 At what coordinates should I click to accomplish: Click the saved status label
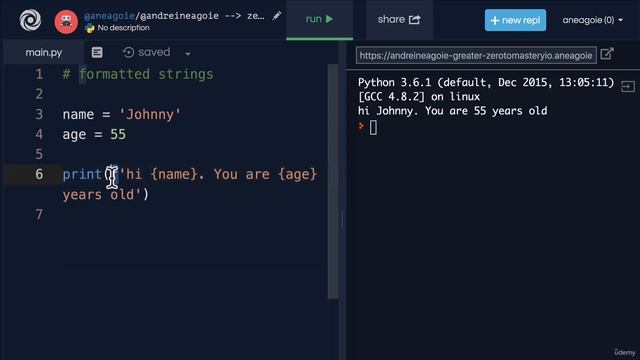coord(154,52)
